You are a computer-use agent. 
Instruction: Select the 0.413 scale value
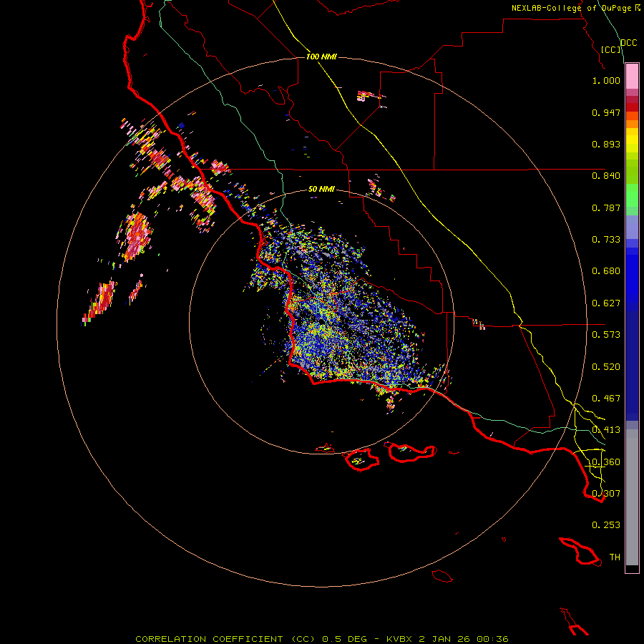[606, 430]
